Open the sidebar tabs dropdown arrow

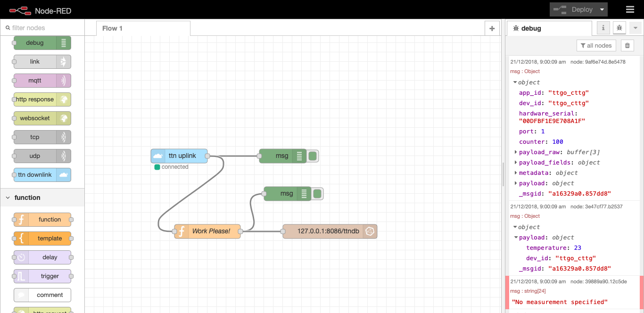(636, 28)
